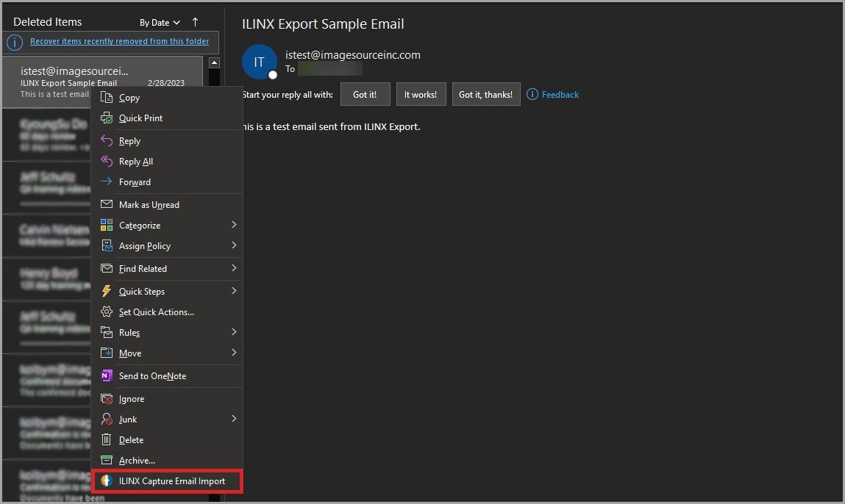Click the Reply All double-arrow icon

[x=107, y=161]
